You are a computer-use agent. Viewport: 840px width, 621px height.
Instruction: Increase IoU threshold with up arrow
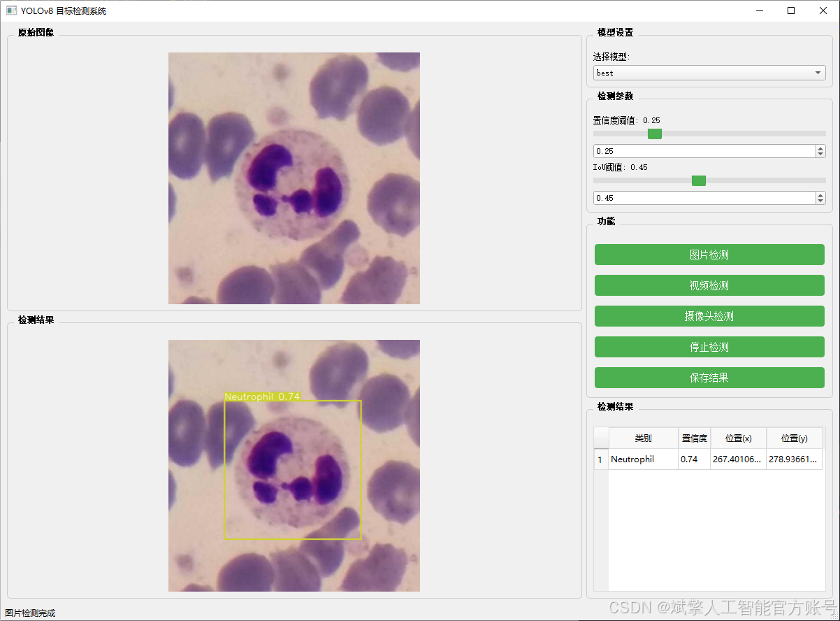click(x=820, y=195)
